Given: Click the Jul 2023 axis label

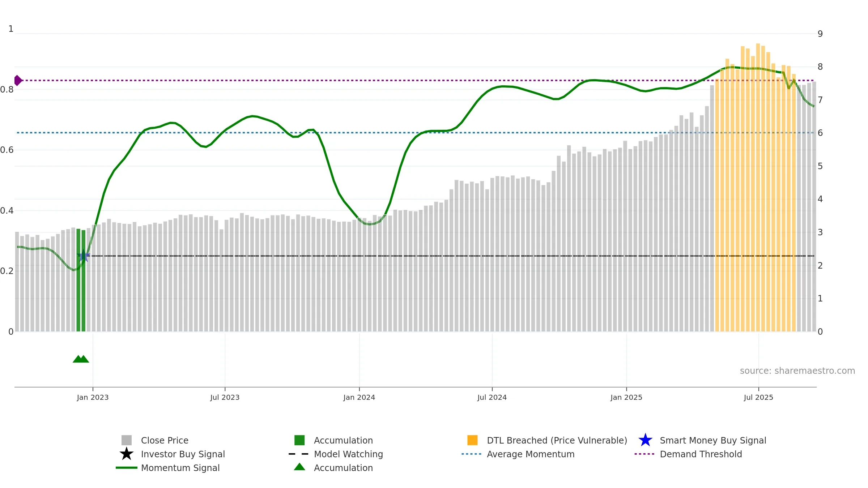Looking at the screenshot, I should tap(225, 397).
